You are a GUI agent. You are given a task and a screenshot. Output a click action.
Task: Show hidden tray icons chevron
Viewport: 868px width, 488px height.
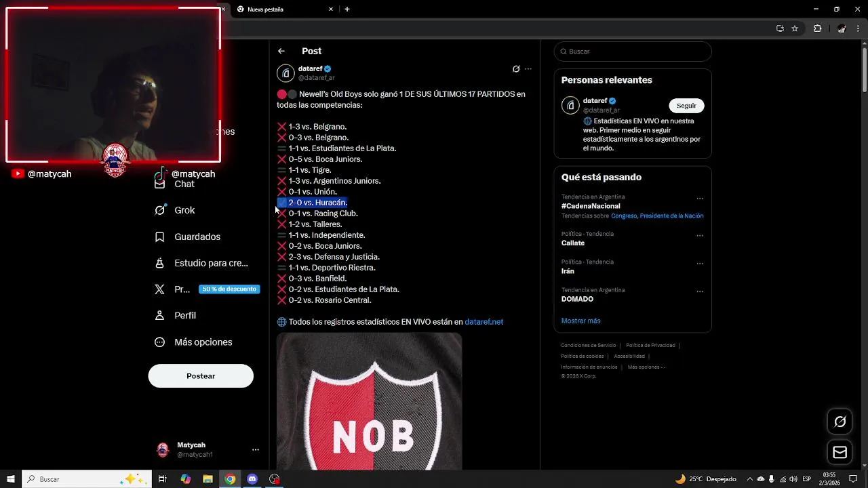pos(749,479)
